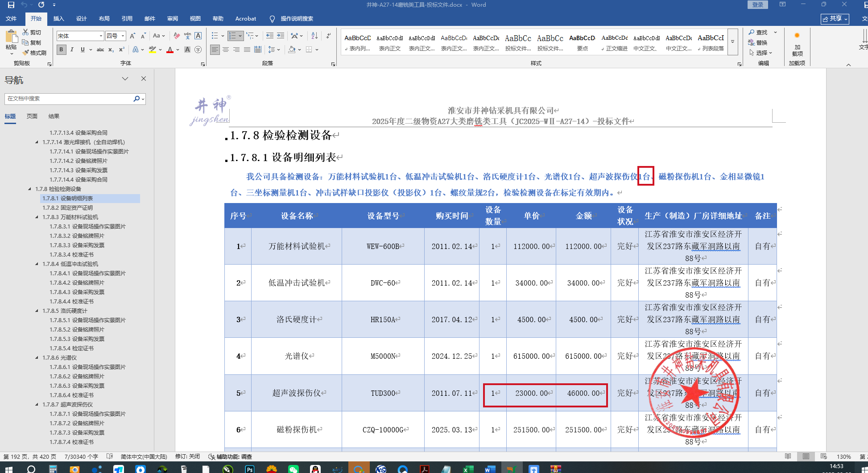Toggle bold formatting
The height and width of the screenshot is (473, 868).
[62, 50]
